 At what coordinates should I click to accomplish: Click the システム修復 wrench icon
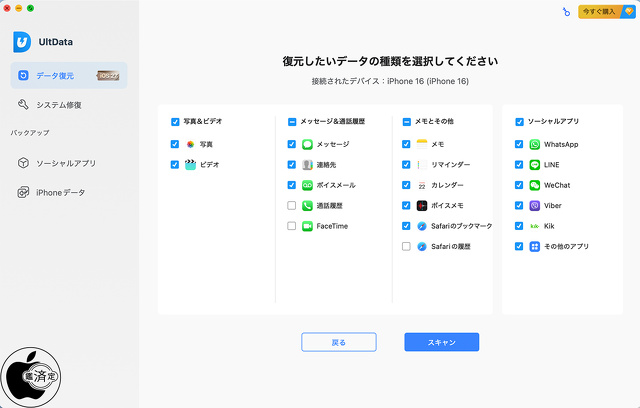23,104
